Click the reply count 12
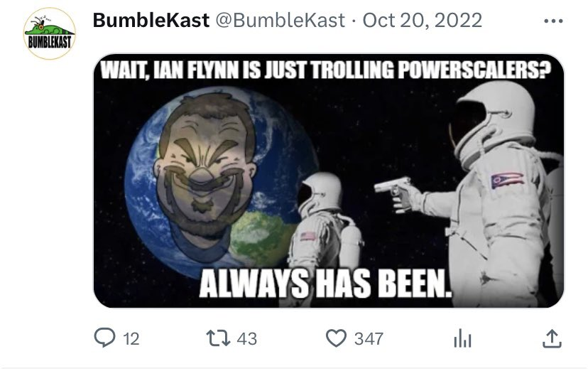Screen dimensions: 588x371 [x=131, y=339]
